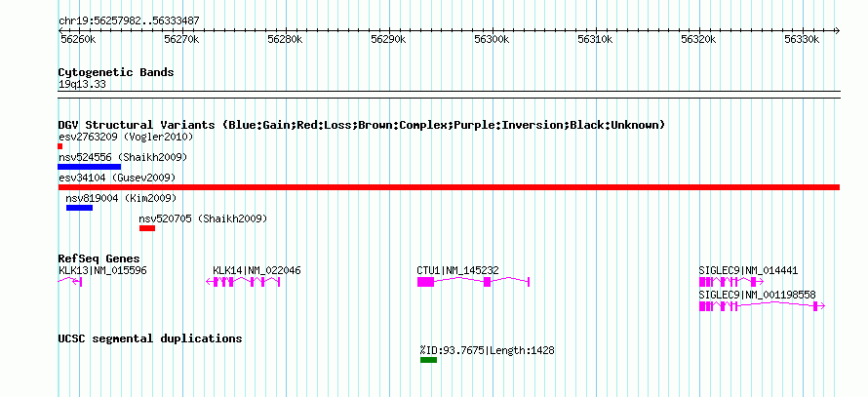Open the nsv819004 (Kim2009) variant label

(121, 198)
